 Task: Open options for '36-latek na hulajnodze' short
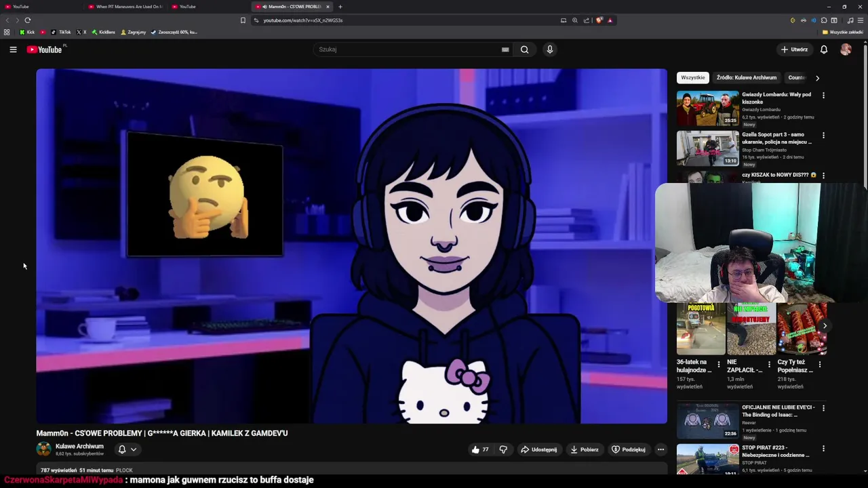[719, 365]
